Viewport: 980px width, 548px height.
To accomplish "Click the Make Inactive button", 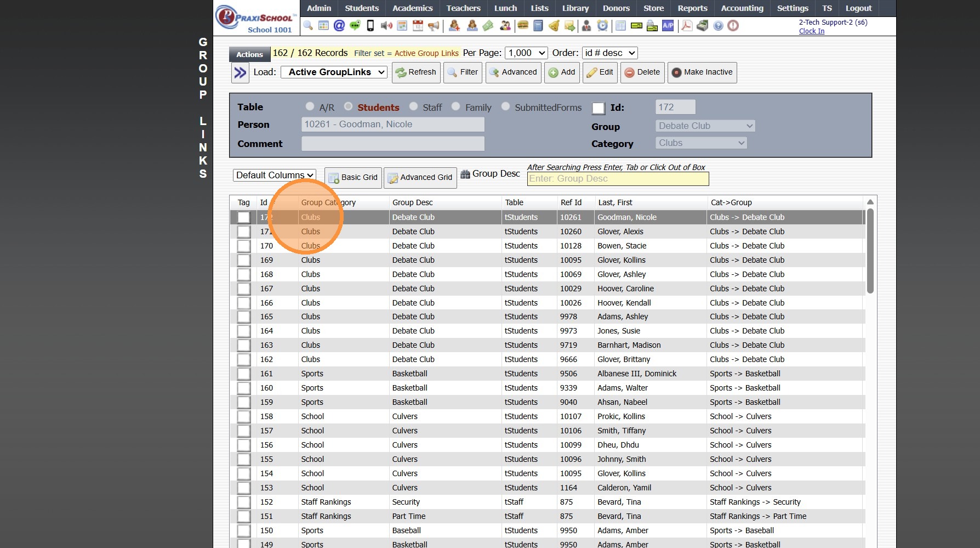I will [702, 72].
